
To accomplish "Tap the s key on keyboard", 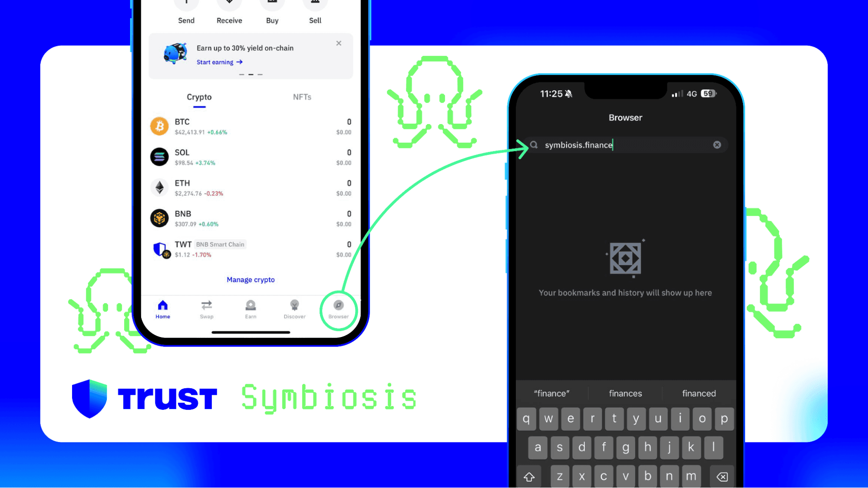I will click(560, 448).
